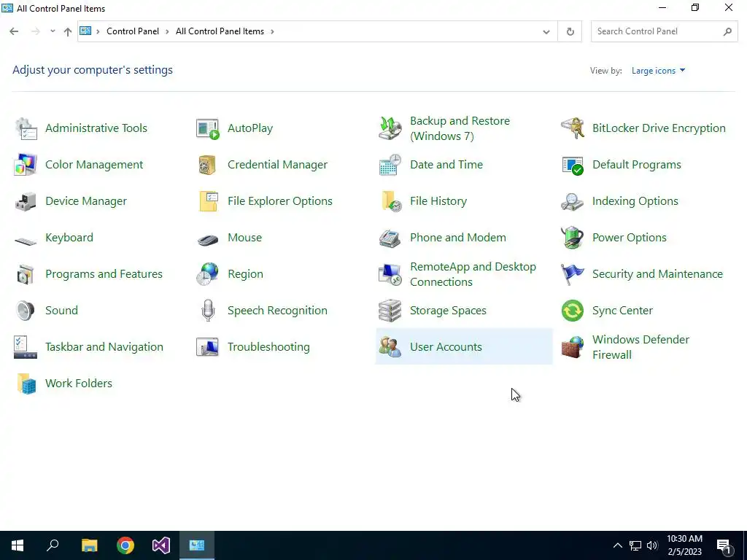The image size is (747, 560).
Task: Open Device Manager icon
Action: click(x=26, y=201)
